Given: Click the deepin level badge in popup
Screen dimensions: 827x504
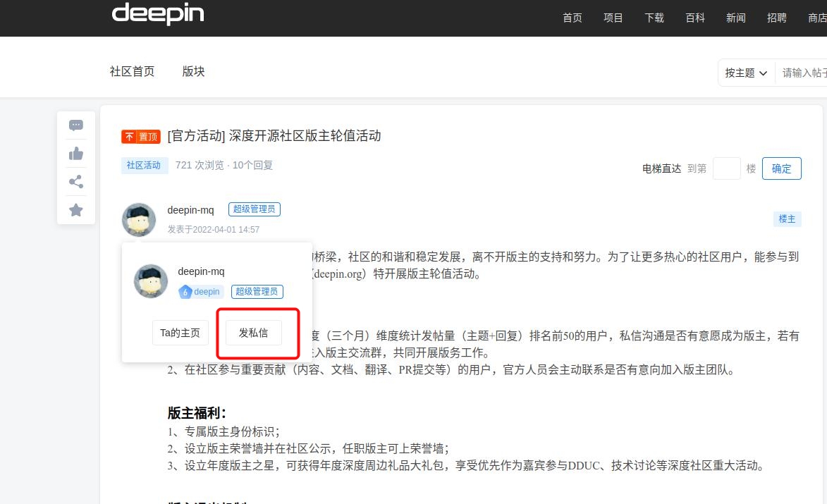Looking at the screenshot, I should pos(200,292).
